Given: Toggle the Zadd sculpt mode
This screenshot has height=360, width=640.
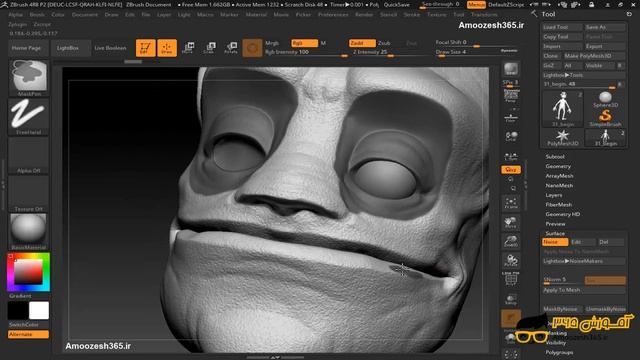Looking at the screenshot, I should tap(362, 43).
